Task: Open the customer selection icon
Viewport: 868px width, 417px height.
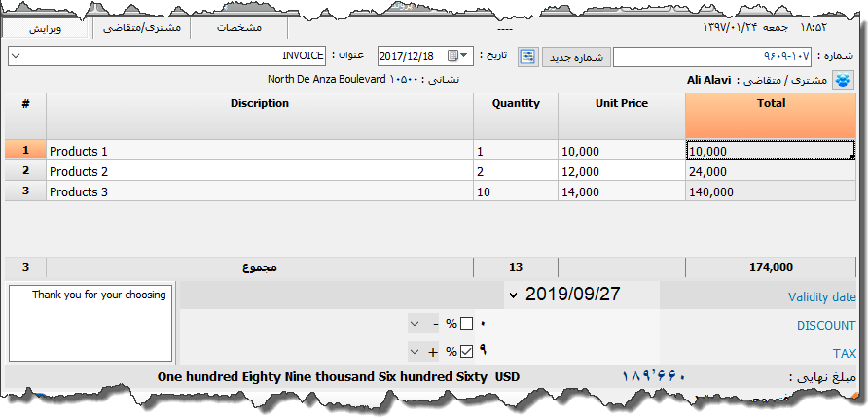Action: [843, 80]
